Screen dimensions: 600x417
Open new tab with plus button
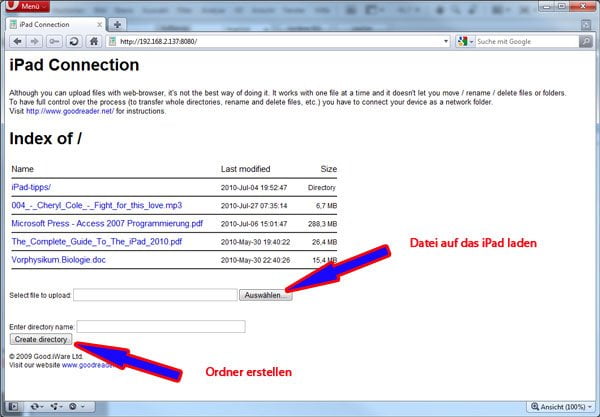pyautogui.click(x=117, y=24)
